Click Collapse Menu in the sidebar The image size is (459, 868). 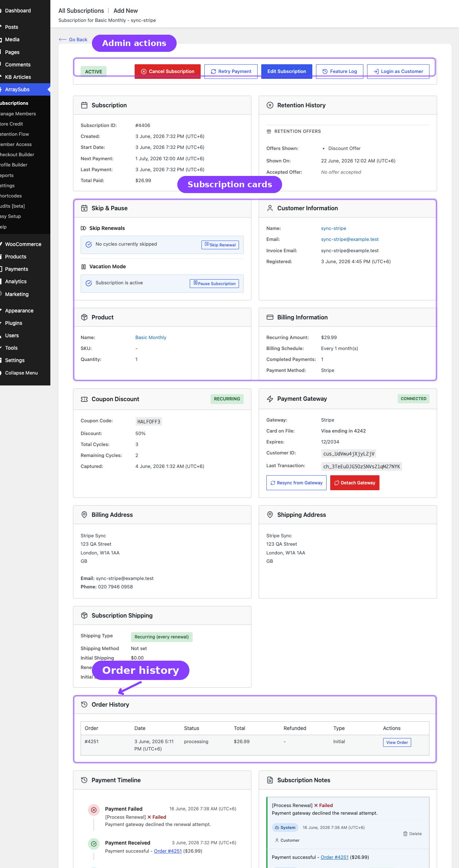(x=25, y=373)
